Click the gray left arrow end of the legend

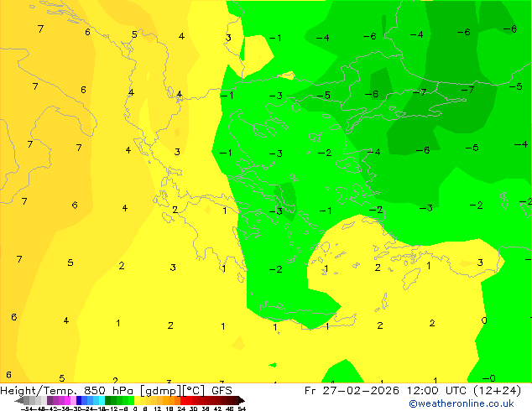pos(19,400)
